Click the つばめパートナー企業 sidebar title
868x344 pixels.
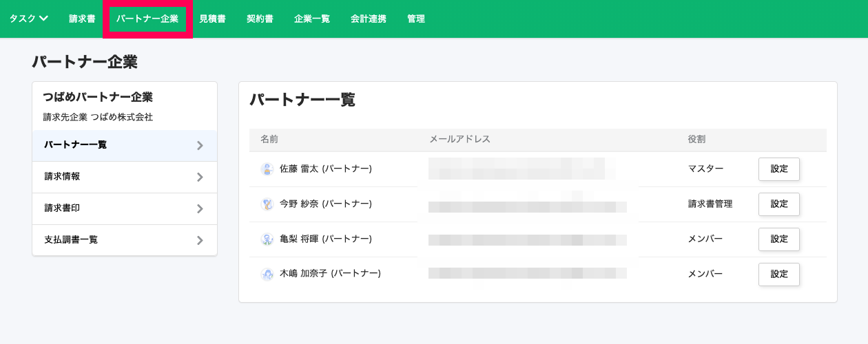point(97,97)
